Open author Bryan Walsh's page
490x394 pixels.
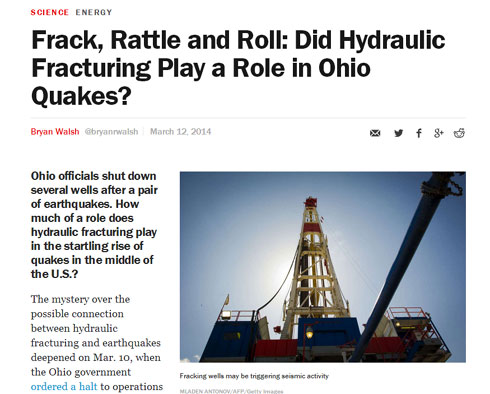[55, 132]
